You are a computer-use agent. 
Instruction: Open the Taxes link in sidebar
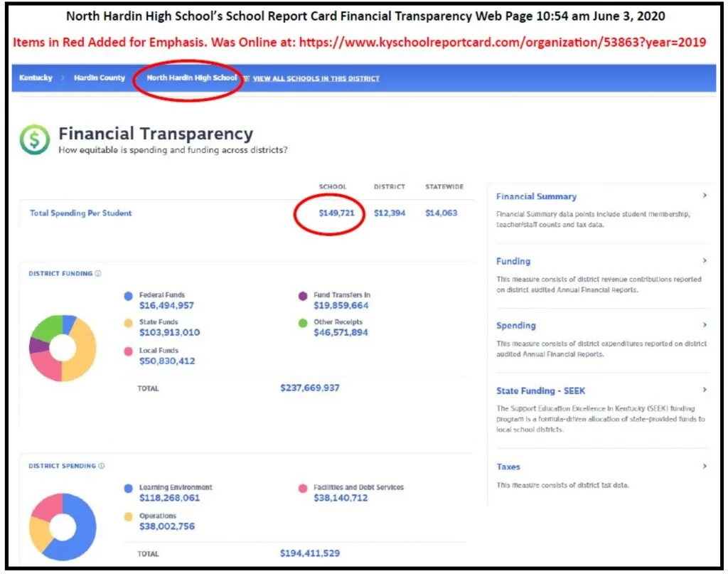coord(508,467)
